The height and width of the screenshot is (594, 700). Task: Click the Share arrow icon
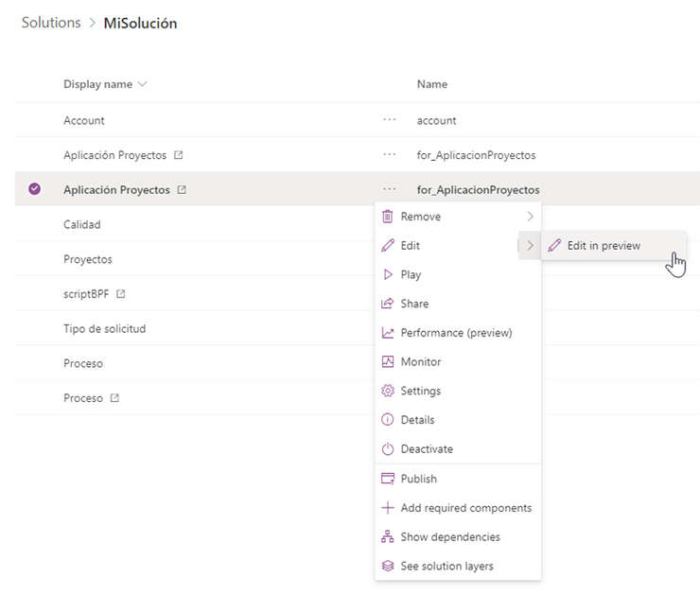(388, 304)
